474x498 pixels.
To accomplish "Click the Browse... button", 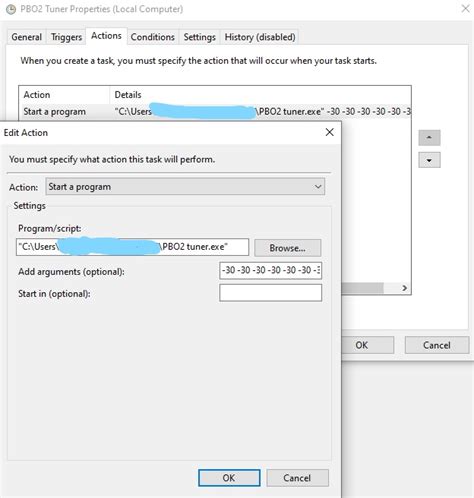I will [x=288, y=248].
